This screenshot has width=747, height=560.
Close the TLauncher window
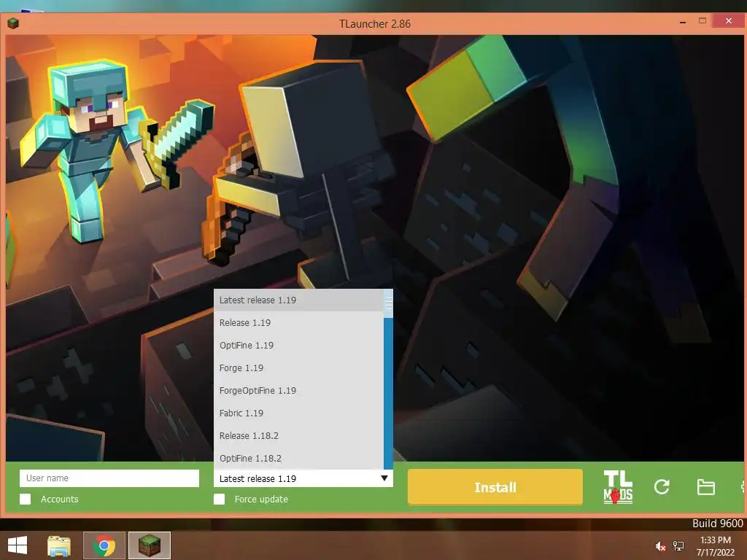(729, 21)
